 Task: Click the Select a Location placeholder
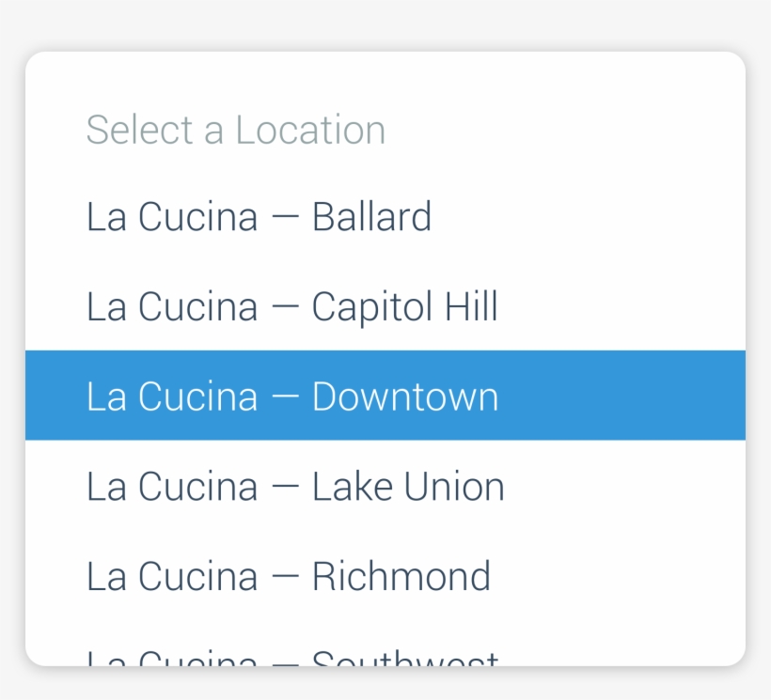(x=236, y=130)
